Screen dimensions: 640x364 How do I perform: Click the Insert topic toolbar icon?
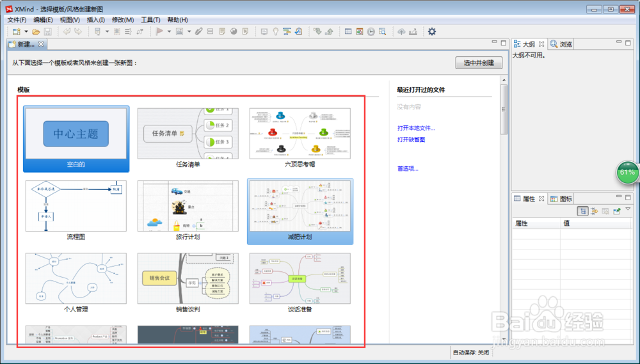click(x=97, y=31)
